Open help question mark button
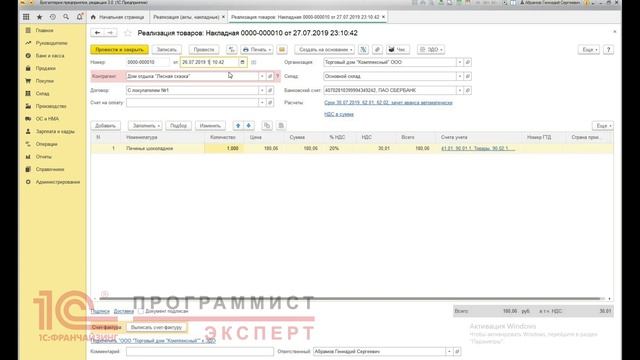The width and height of the screenshot is (640, 360). point(608,49)
